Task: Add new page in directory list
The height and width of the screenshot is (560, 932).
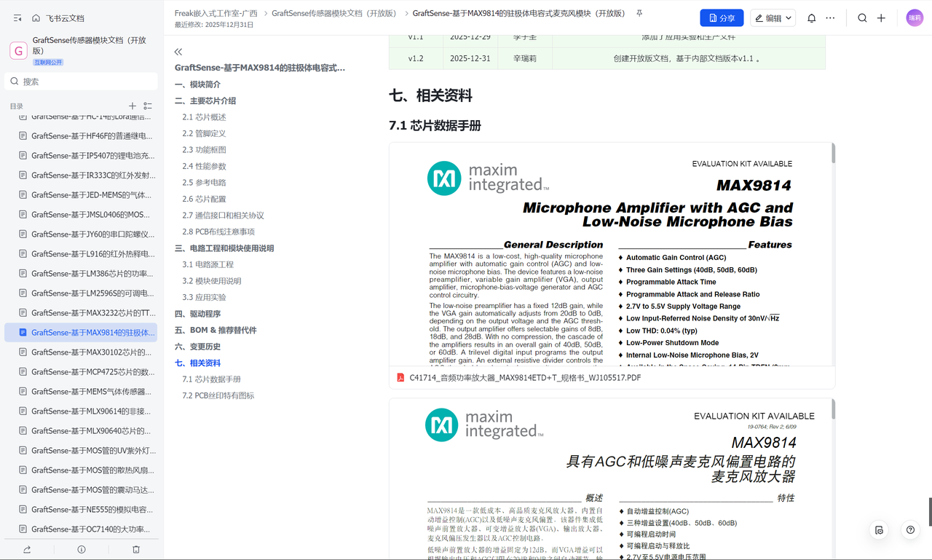Action: (133, 106)
